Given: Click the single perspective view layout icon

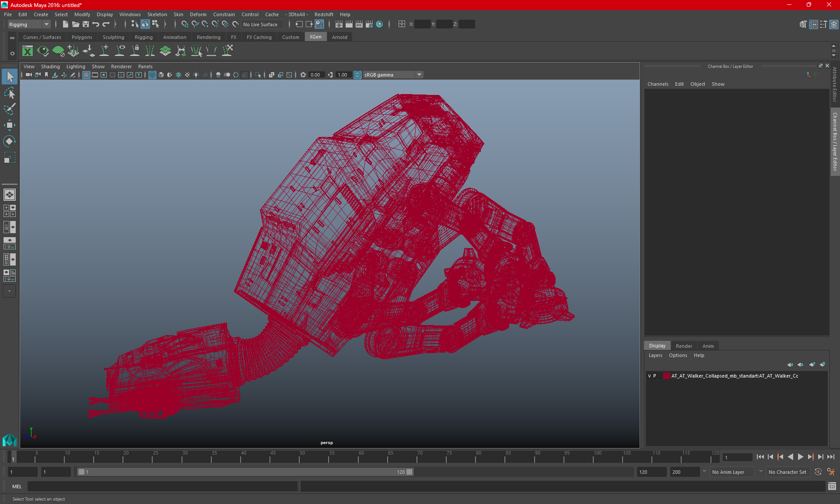Looking at the screenshot, I should [x=9, y=195].
